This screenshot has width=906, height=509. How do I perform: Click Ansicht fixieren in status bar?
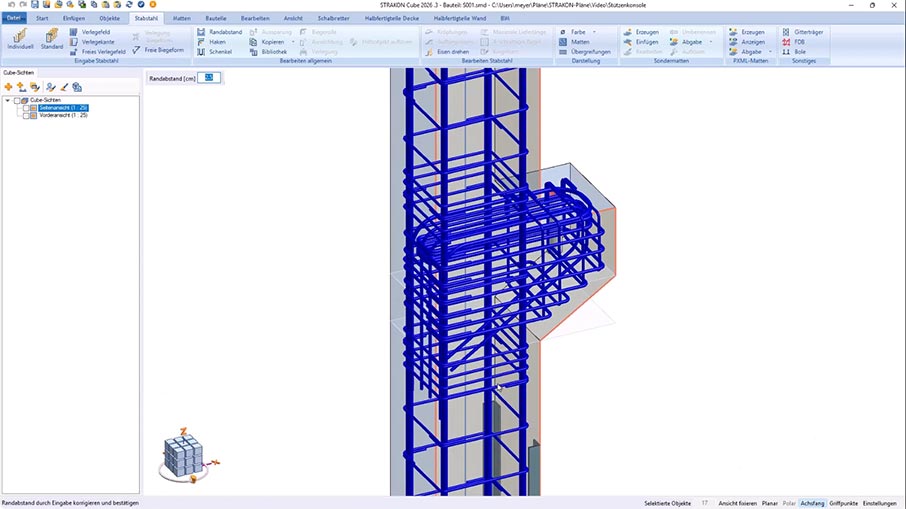pos(735,503)
